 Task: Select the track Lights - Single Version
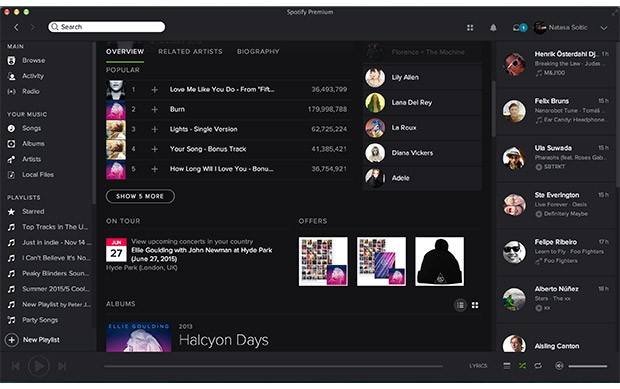click(229, 129)
